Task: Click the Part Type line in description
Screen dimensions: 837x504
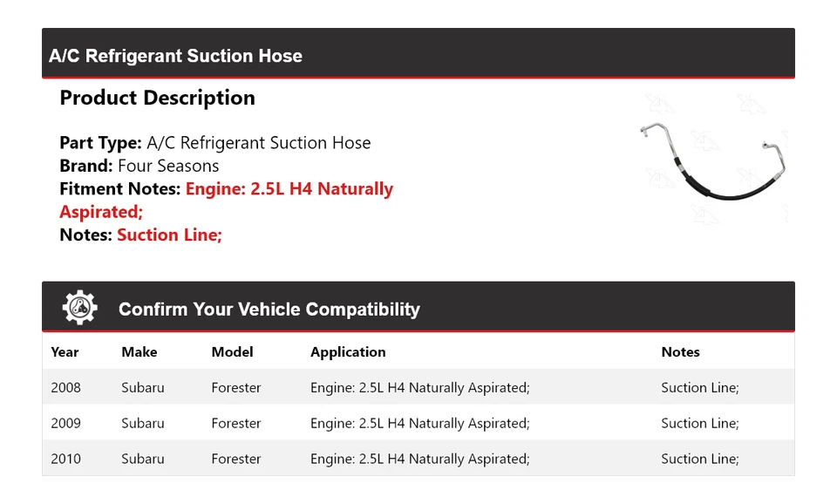Action: pyautogui.click(x=214, y=143)
